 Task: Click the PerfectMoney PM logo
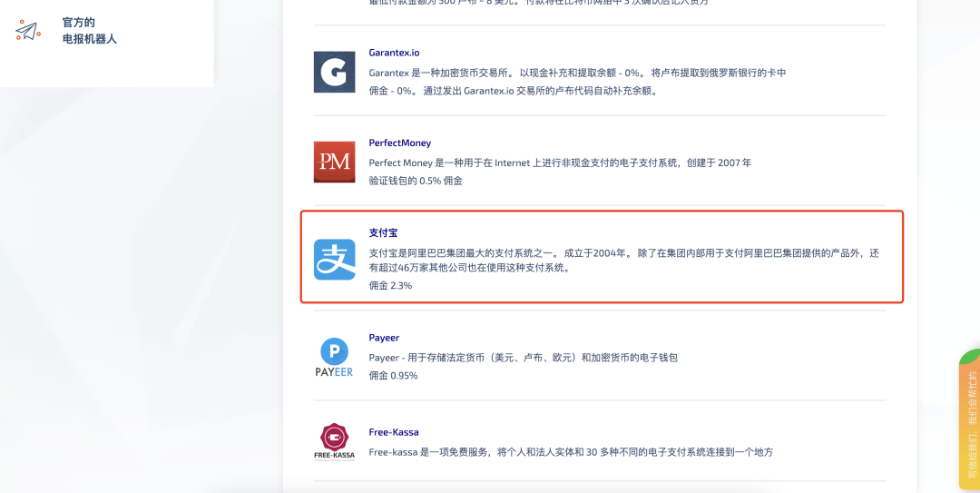tap(334, 162)
